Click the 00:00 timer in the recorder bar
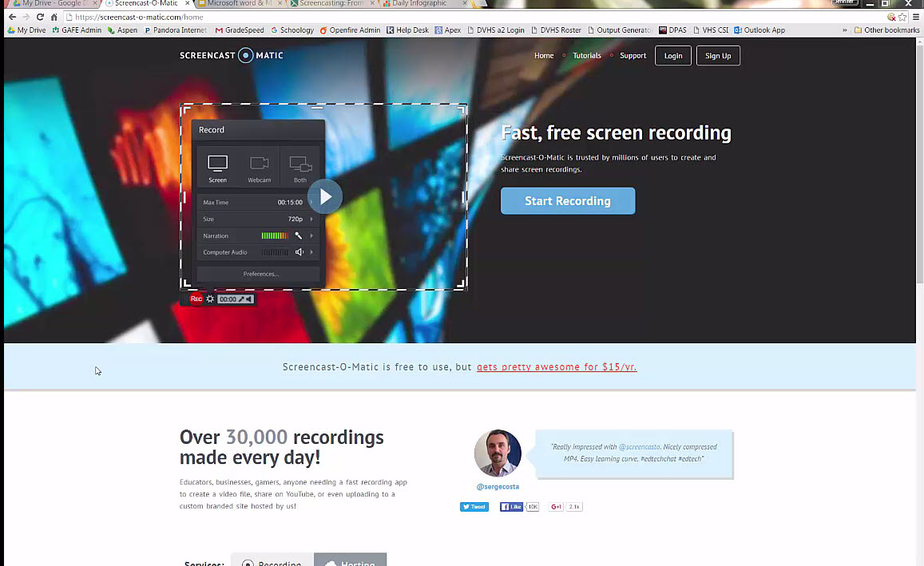The height and width of the screenshot is (566, 924). point(228,299)
